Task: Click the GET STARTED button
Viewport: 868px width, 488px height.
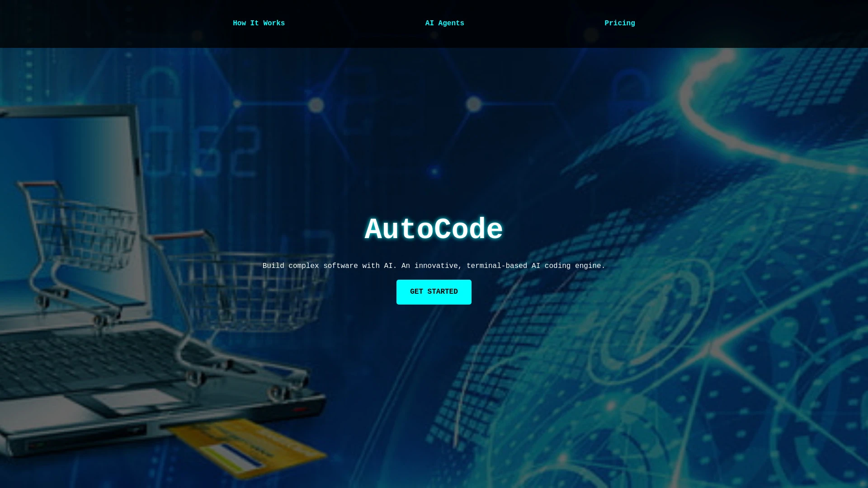Action: pyautogui.click(x=434, y=292)
